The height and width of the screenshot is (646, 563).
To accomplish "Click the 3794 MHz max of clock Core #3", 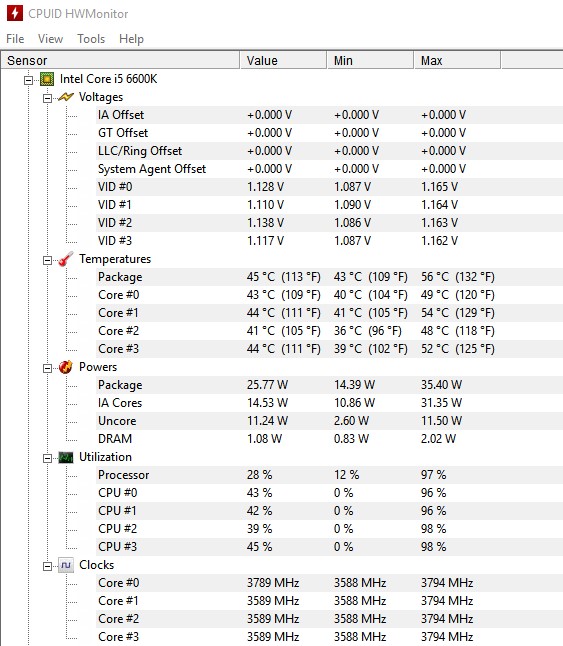I will click(446, 637).
